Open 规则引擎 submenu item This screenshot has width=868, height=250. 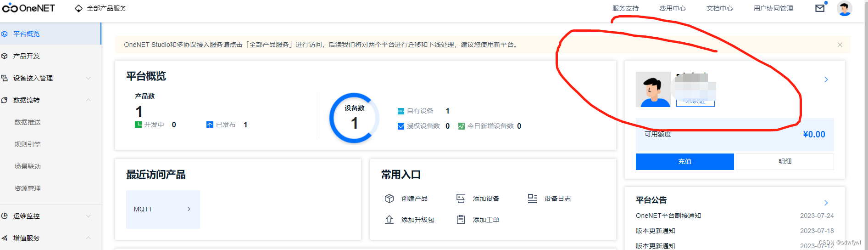pyautogui.click(x=28, y=144)
